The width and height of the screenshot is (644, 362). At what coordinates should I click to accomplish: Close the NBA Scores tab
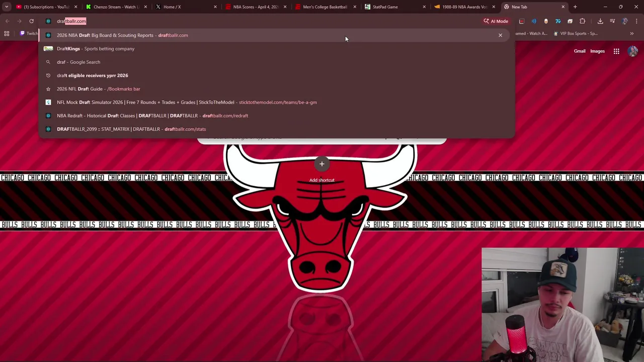[285, 7]
